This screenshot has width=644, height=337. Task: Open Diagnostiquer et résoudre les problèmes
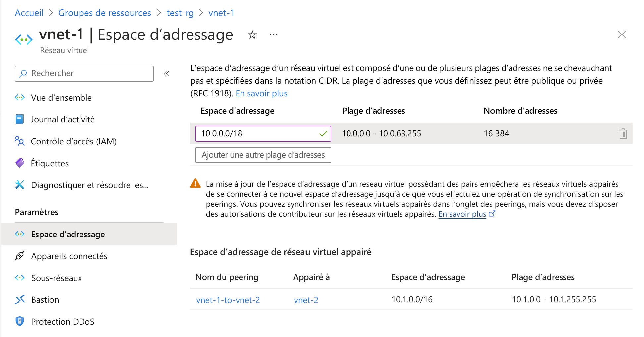click(90, 185)
